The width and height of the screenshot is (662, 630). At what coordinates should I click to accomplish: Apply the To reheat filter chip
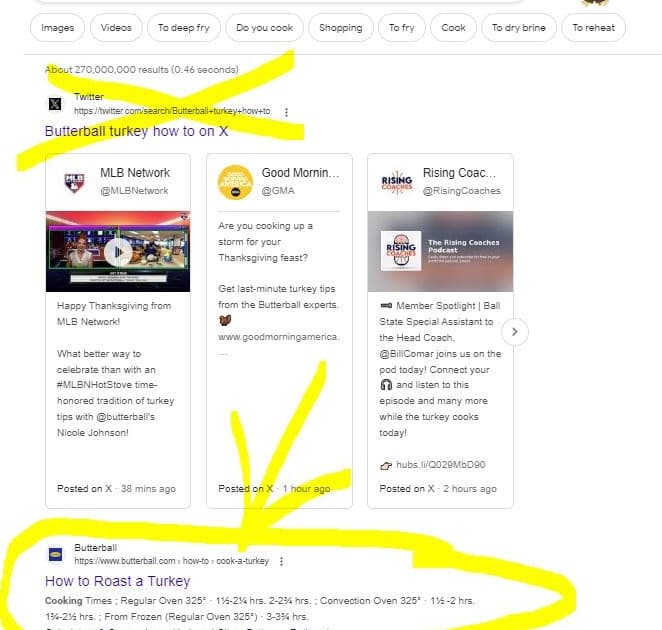[x=594, y=27]
